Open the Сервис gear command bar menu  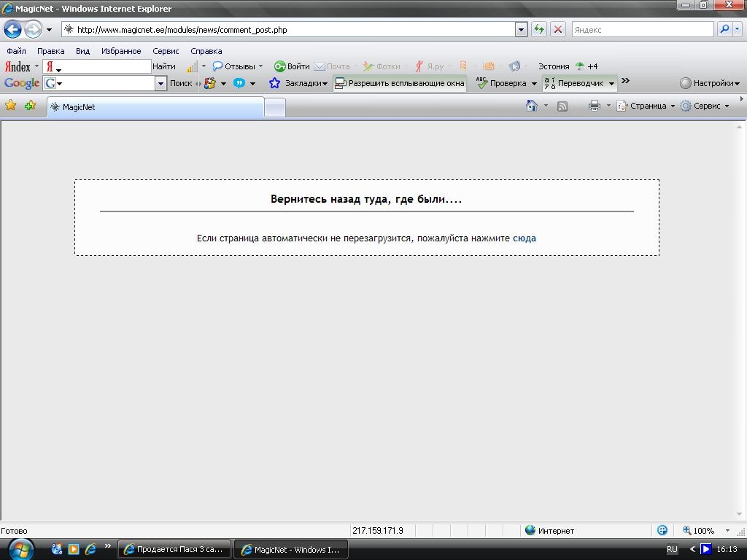[x=705, y=106]
